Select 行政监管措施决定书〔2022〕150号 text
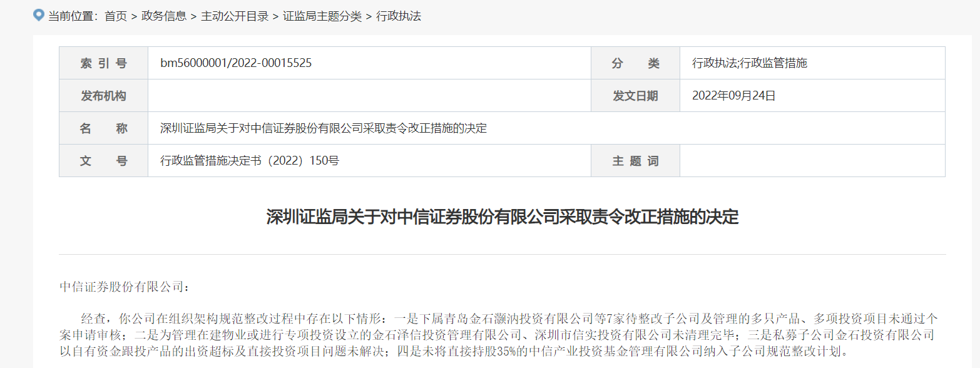The height and width of the screenshot is (368, 980). 250,161
